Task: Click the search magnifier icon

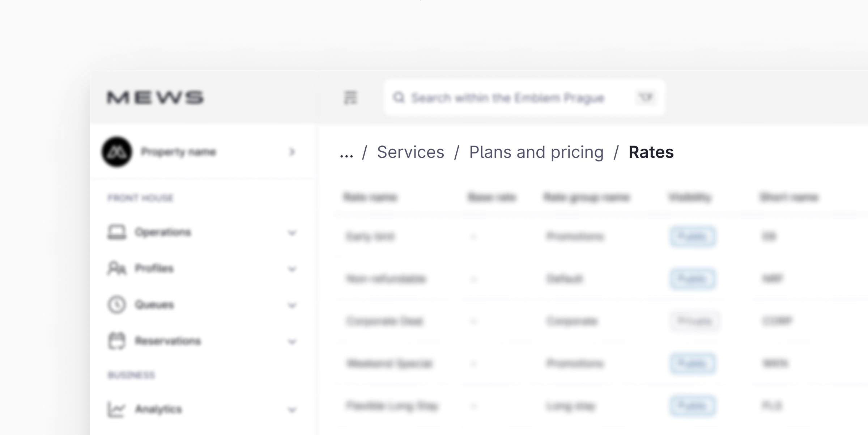Action: (x=399, y=98)
